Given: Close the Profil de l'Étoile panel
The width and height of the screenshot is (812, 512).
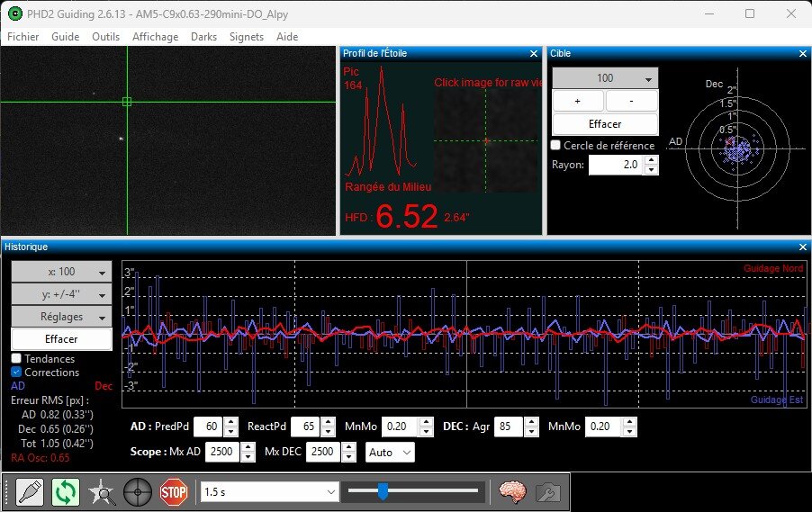Looking at the screenshot, I should pos(534,53).
